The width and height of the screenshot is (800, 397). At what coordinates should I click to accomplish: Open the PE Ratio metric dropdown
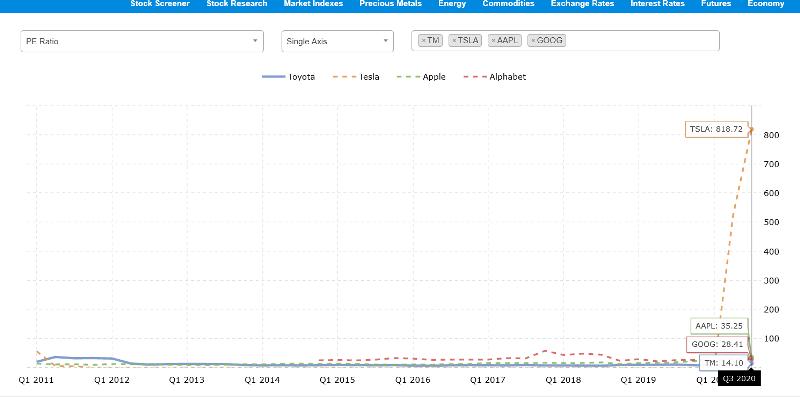click(x=142, y=41)
